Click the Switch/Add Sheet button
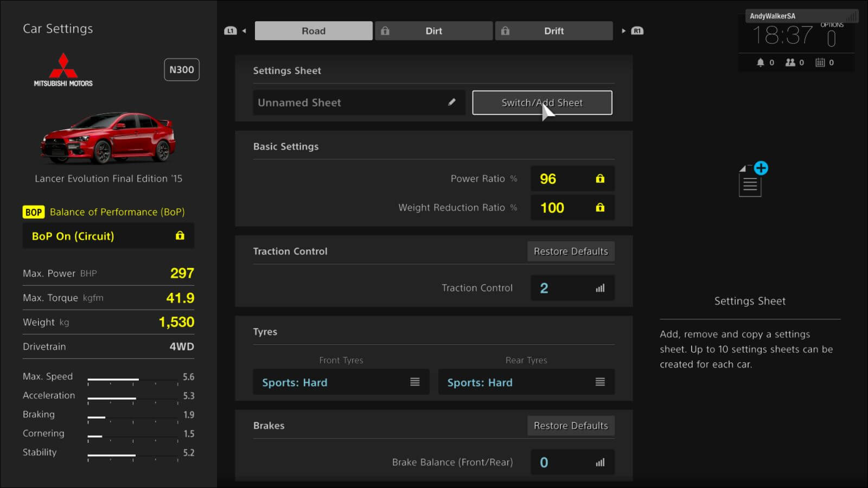868x488 pixels. pos(542,102)
